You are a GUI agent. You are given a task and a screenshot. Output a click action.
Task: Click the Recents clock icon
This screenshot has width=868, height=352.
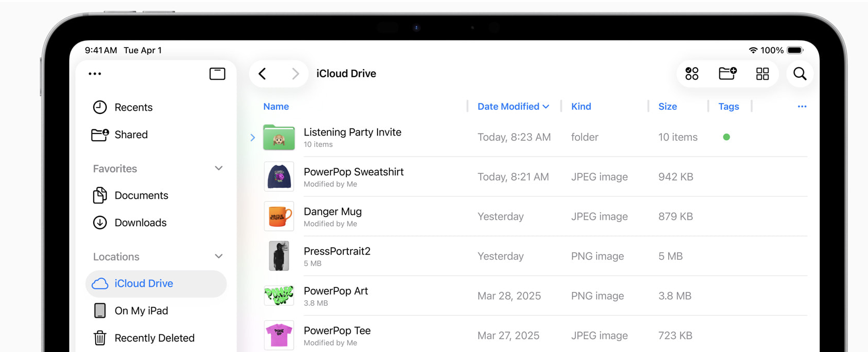coord(100,107)
